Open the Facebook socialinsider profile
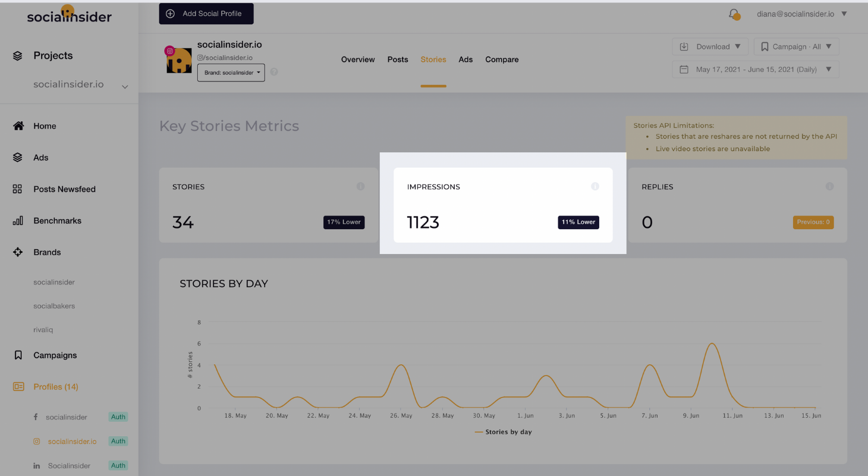868x476 pixels. point(67,417)
